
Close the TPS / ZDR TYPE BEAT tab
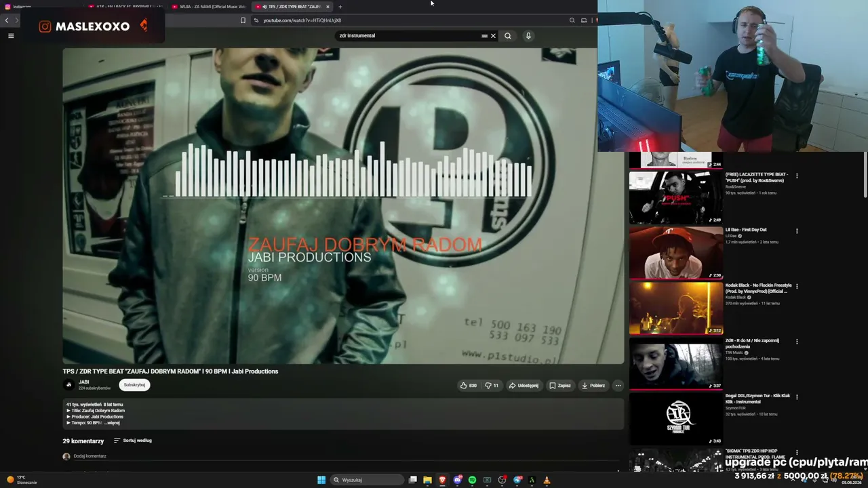[328, 7]
